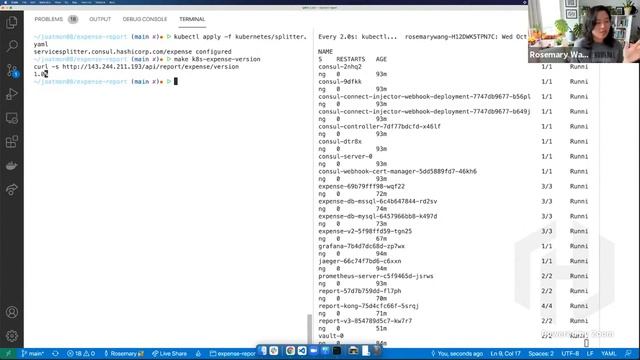Click the 'report-kong-75d4cfc66f-5srqj' pod row
This screenshot has height=360, width=640.
click(x=369, y=306)
